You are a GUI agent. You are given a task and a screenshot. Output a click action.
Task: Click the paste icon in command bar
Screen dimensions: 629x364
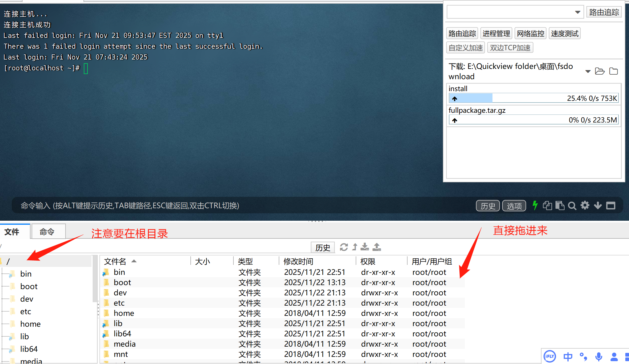(x=560, y=205)
